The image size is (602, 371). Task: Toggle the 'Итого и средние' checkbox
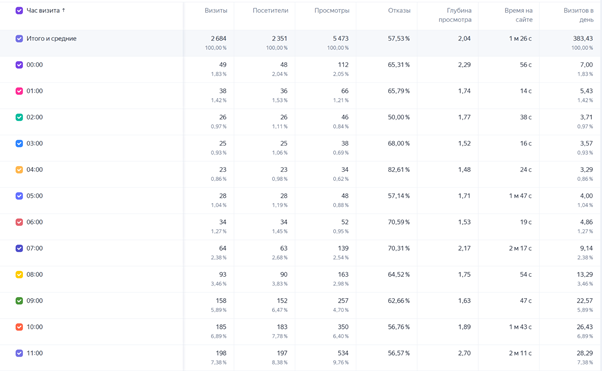coord(19,38)
